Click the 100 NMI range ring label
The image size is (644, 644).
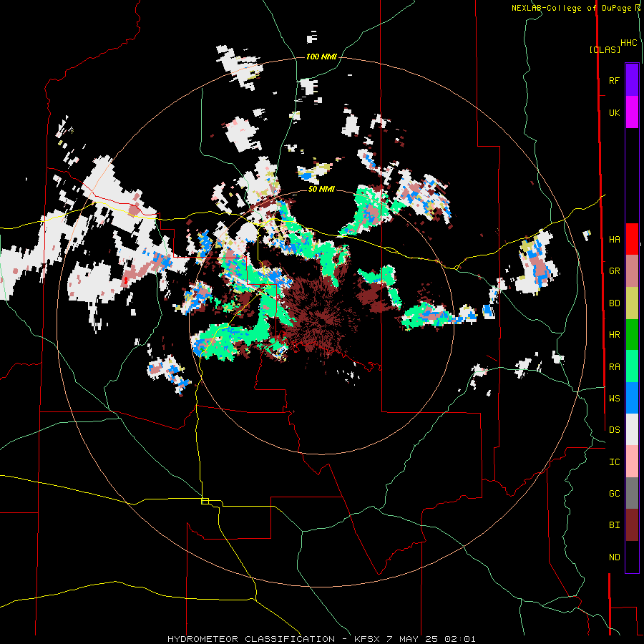(x=321, y=57)
